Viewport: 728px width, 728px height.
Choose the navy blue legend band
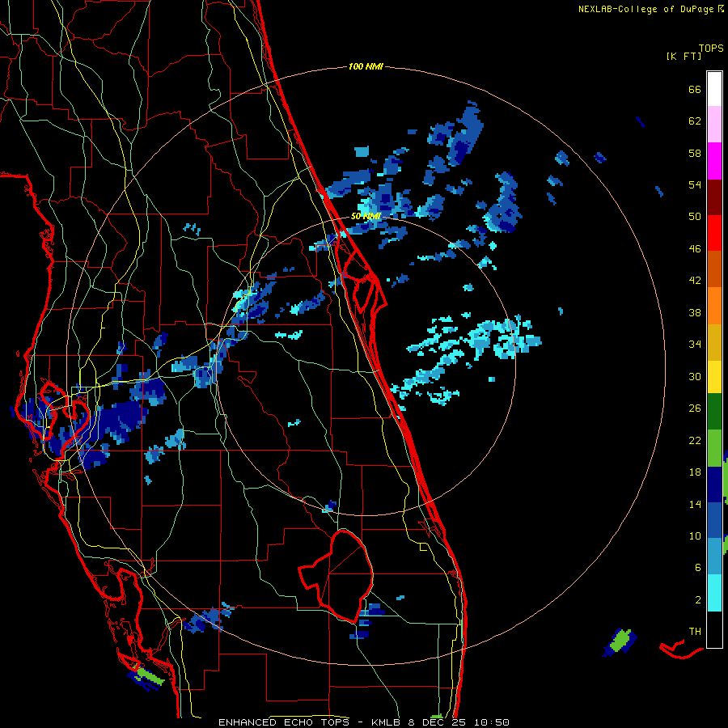point(714,485)
